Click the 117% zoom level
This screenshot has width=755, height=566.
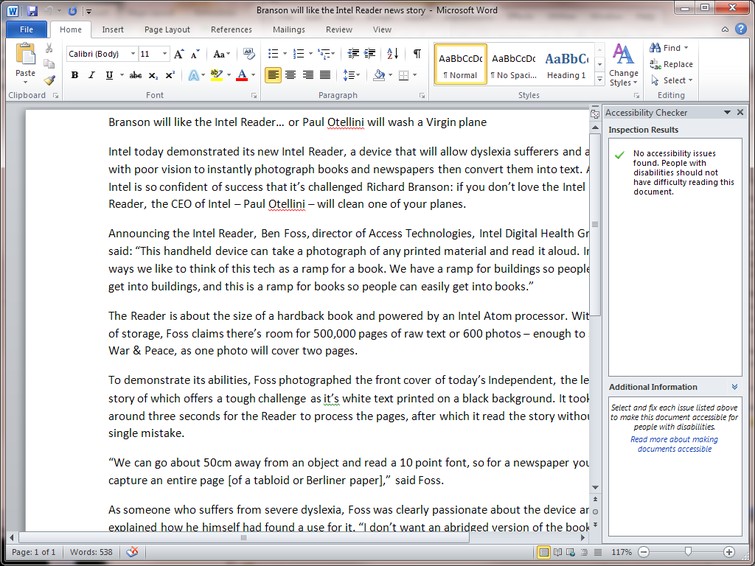click(622, 552)
